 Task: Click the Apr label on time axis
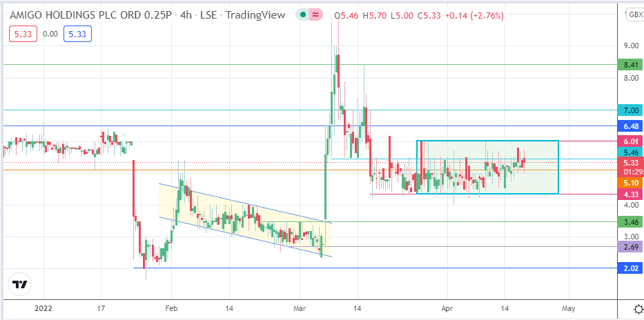pos(448,308)
